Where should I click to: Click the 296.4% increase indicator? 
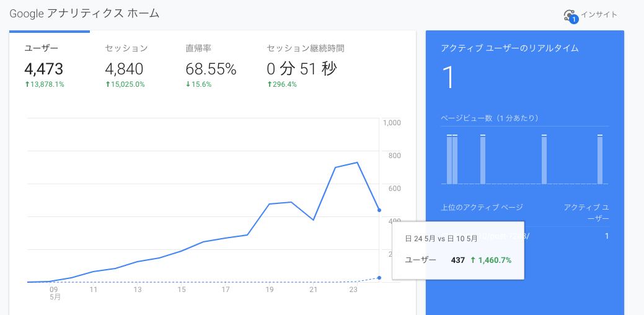(281, 84)
